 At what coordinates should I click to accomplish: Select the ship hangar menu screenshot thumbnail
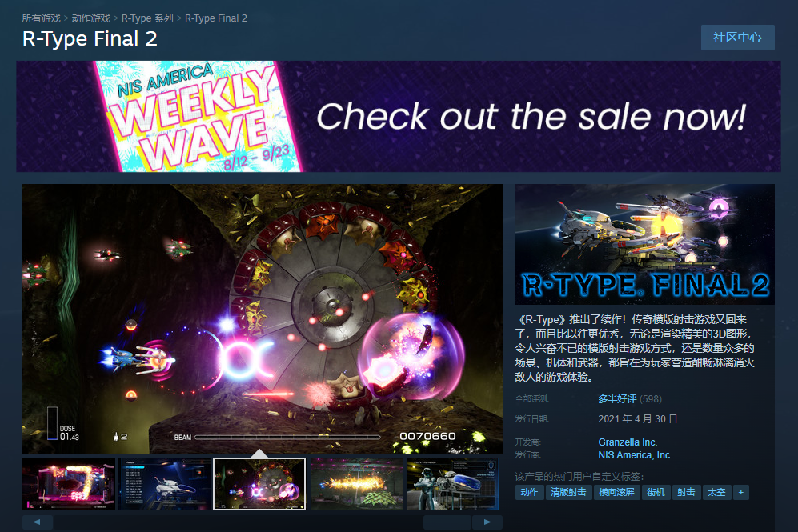point(164,484)
